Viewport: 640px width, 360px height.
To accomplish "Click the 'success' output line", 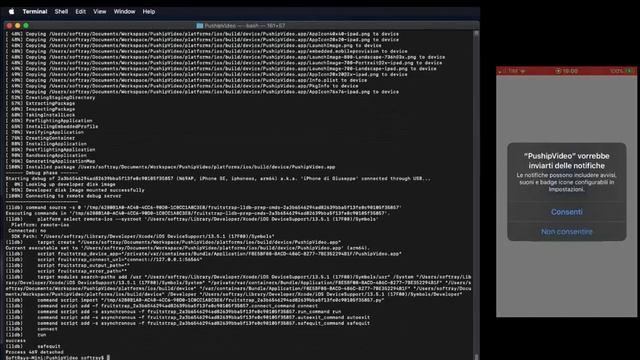I will point(16,340).
